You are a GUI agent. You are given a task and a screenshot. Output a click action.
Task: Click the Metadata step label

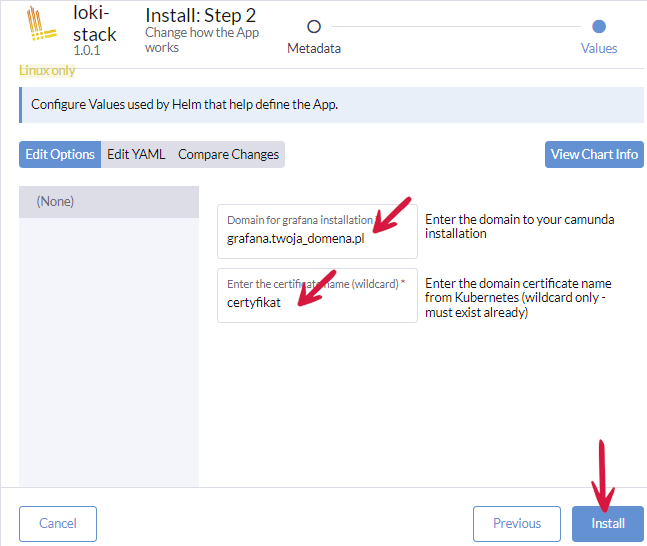[x=314, y=48]
